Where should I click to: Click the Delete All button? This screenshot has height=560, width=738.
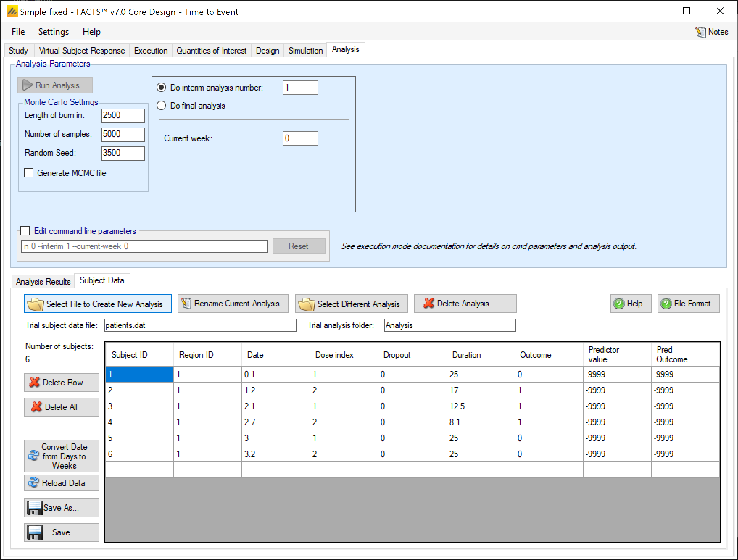(x=61, y=407)
